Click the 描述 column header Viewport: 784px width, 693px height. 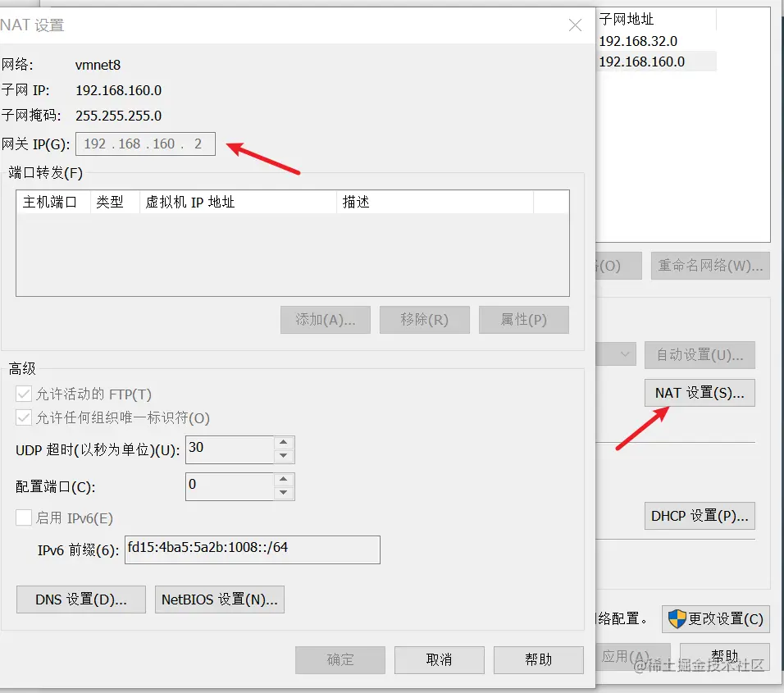tap(435, 202)
